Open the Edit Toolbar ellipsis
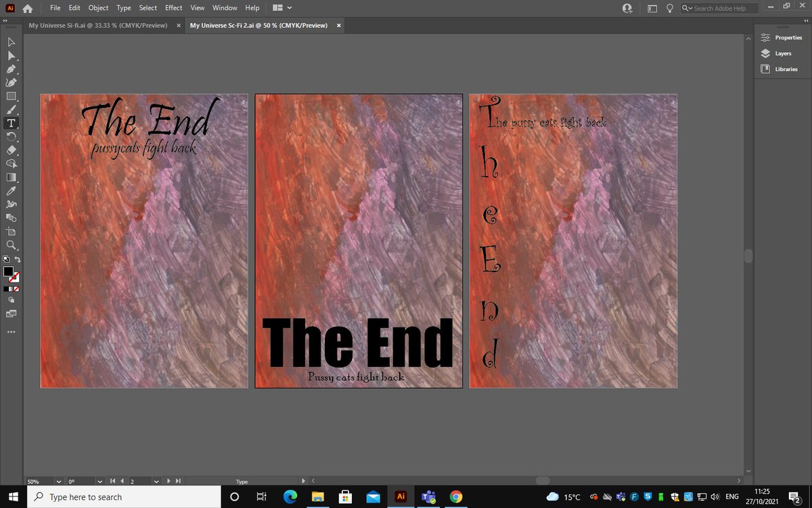812x508 pixels. pos(11,332)
